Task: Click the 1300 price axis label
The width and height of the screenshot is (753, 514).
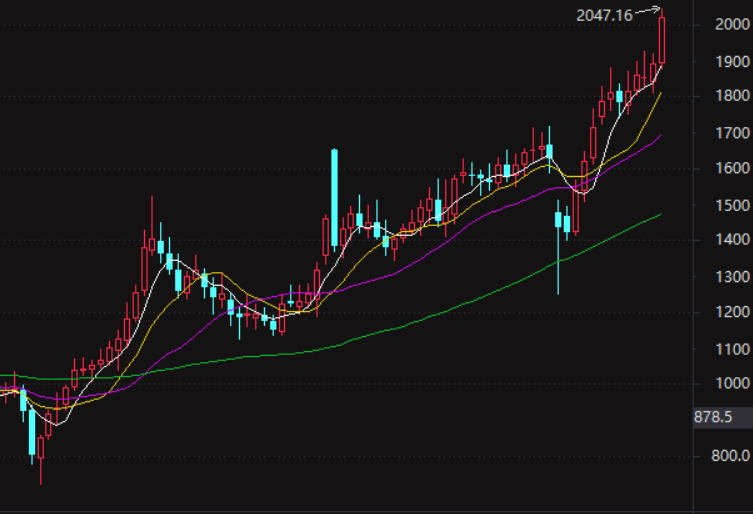Action: point(732,277)
